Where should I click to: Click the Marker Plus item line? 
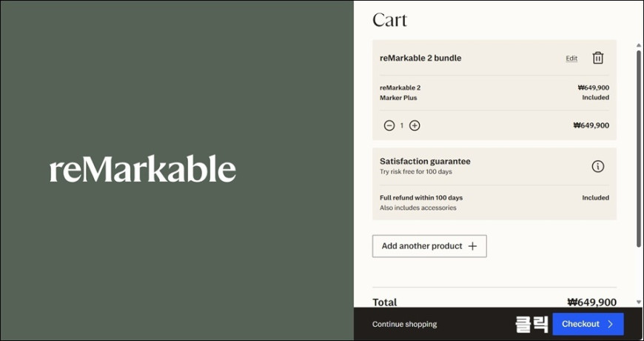tap(398, 98)
